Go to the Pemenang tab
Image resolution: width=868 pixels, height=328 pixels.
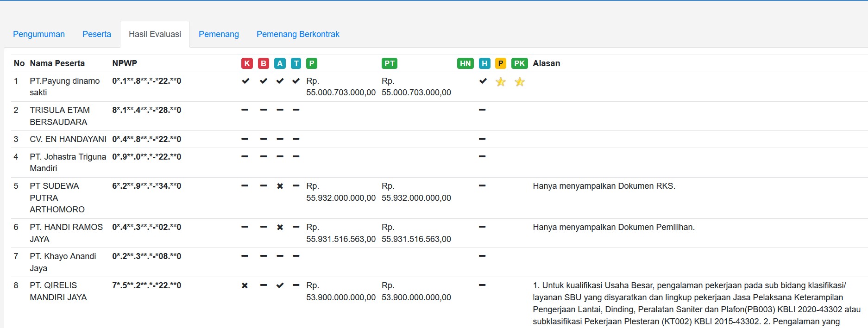click(x=219, y=34)
